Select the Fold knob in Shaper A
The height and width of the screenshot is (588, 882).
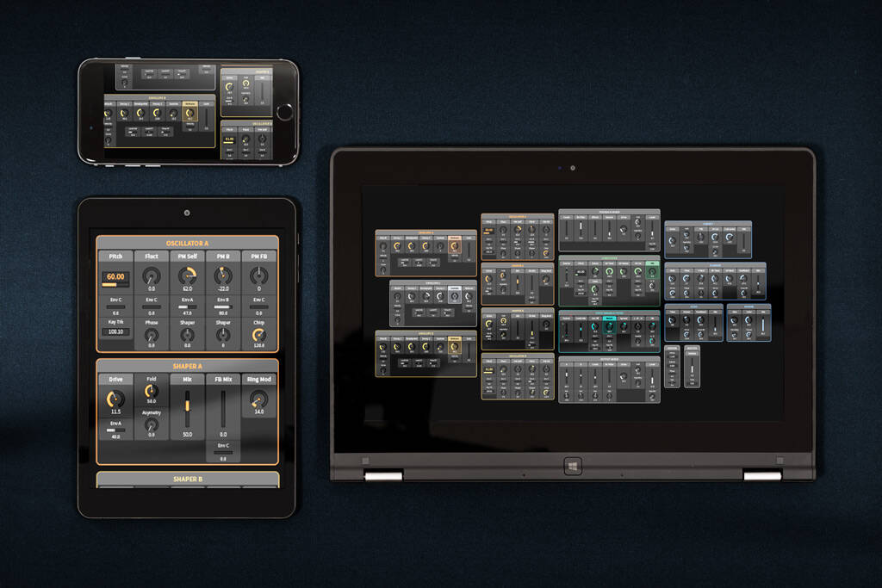(x=152, y=391)
